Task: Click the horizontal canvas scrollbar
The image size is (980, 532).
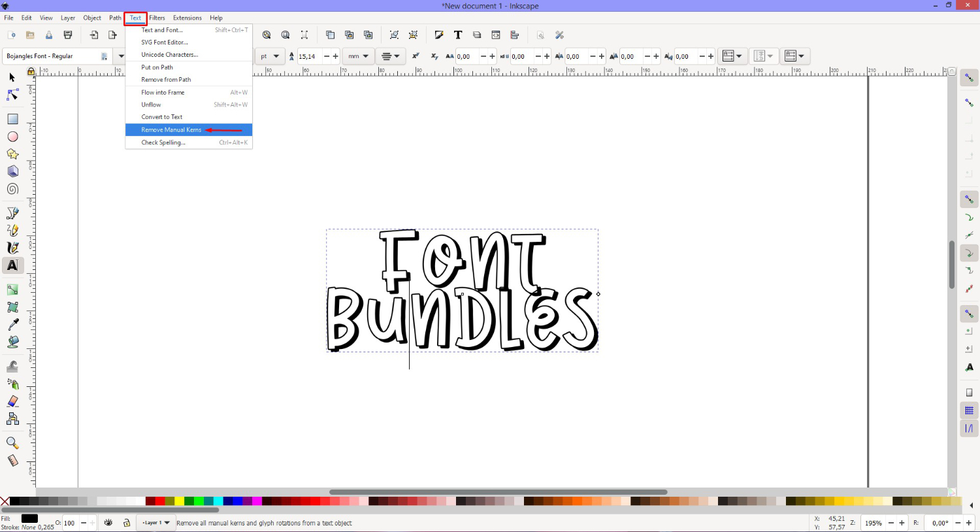Action: click(498, 492)
